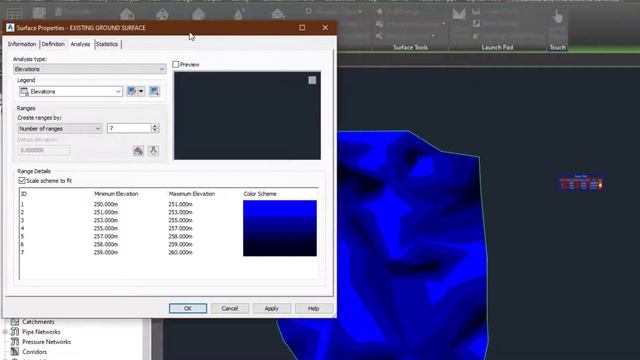
Task: Confirm with the OK button
Action: click(188, 309)
